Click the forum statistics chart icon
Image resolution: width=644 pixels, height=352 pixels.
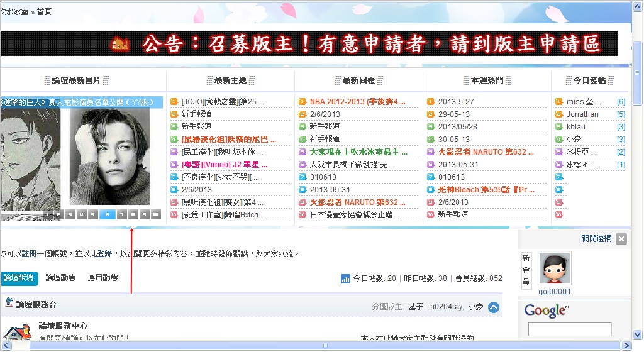(345, 279)
